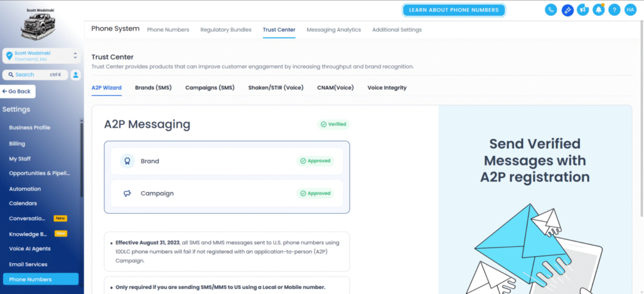Viewport: 644px width, 294px height.
Task: Click the Learn About Phone Numbers button
Action: (x=454, y=10)
